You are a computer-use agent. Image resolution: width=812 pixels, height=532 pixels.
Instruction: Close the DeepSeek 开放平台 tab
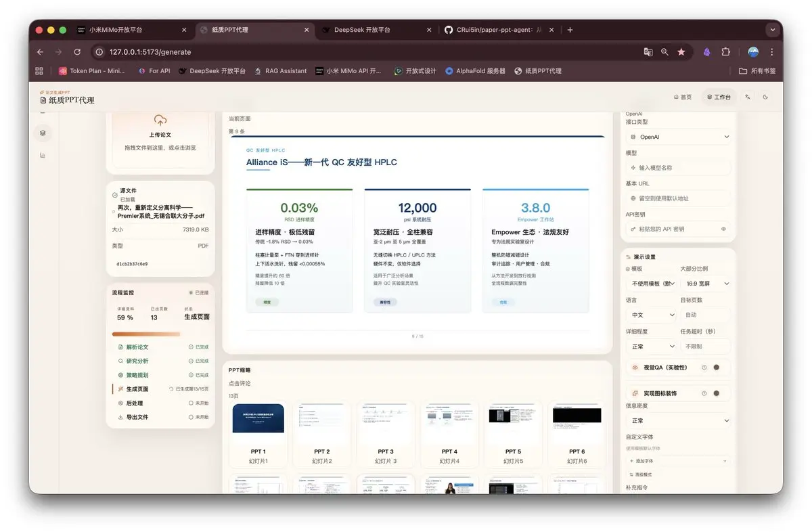click(429, 30)
